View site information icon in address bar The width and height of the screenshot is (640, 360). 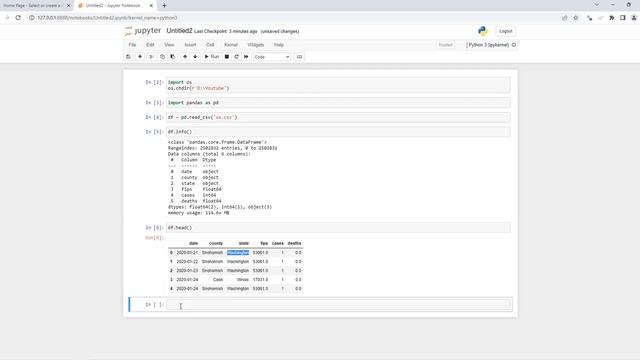tap(31, 18)
